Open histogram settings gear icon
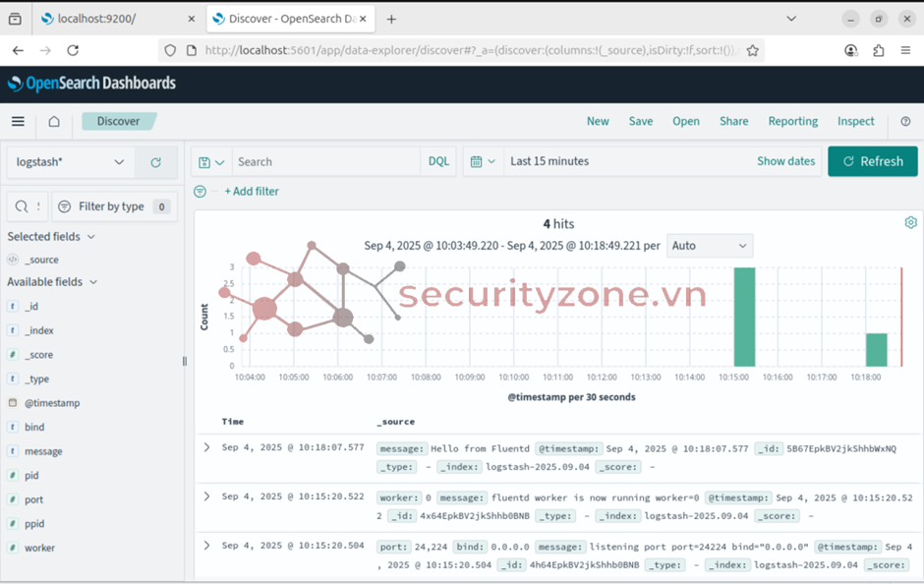Image resolution: width=924 pixels, height=584 pixels. point(910,222)
